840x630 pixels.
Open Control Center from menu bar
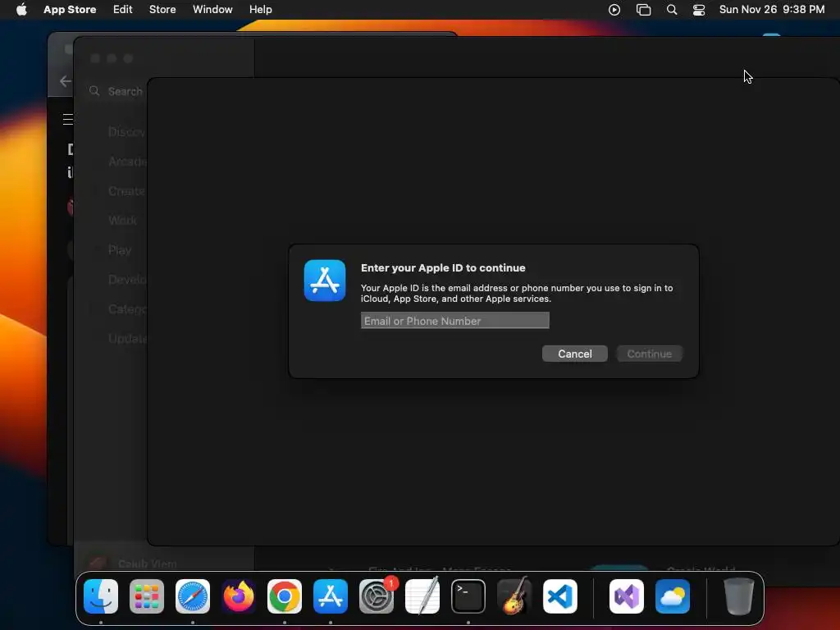click(x=699, y=10)
